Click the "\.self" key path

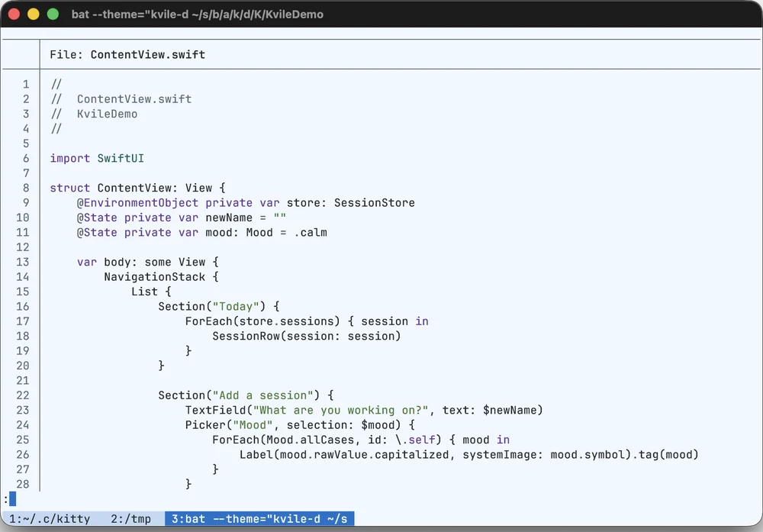point(415,440)
